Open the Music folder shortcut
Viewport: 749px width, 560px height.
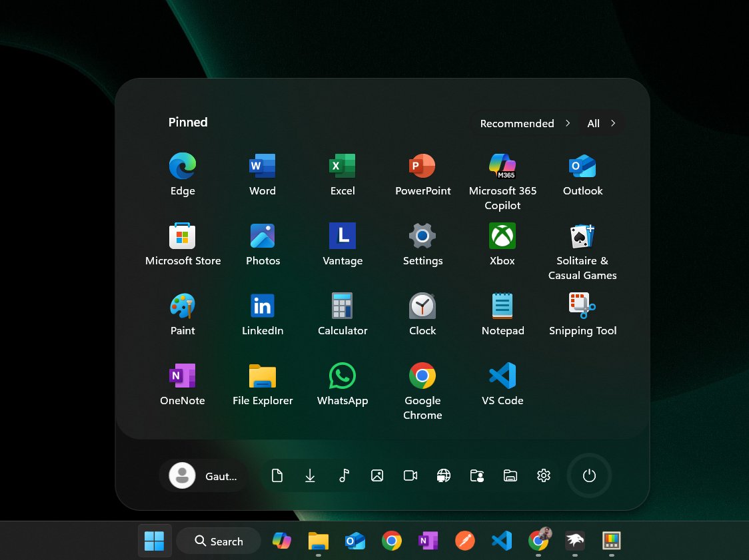(344, 475)
